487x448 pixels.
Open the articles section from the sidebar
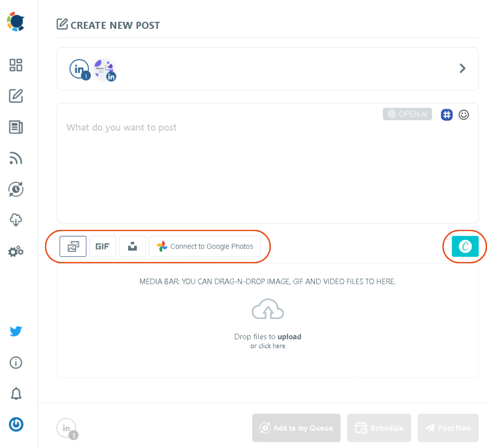(15, 127)
